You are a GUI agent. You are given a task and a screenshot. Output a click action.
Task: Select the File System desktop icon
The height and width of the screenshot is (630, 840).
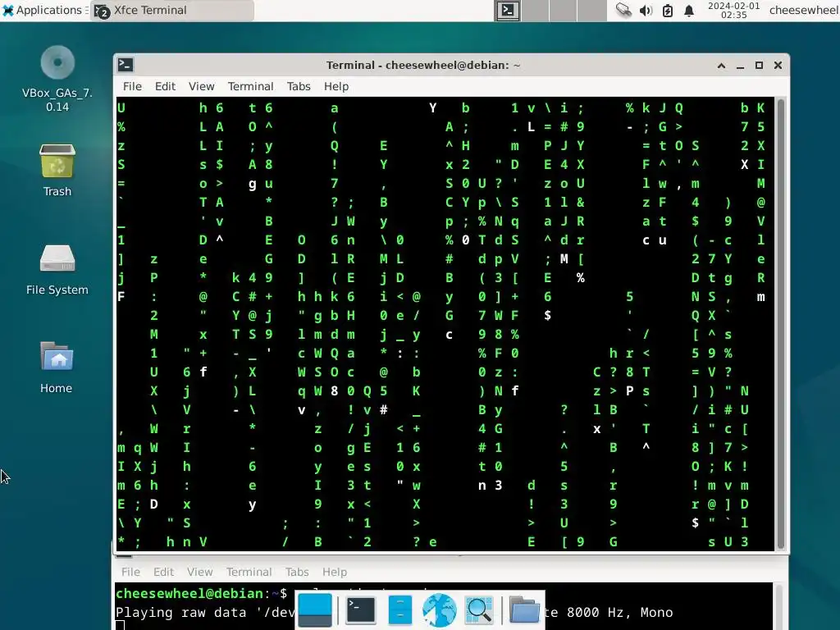tap(57, 269)
